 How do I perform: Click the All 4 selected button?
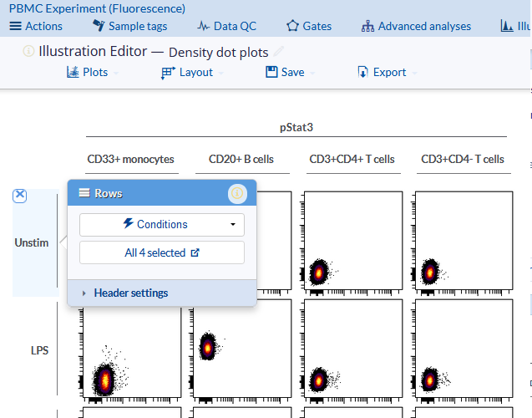(x=161, y=252)
